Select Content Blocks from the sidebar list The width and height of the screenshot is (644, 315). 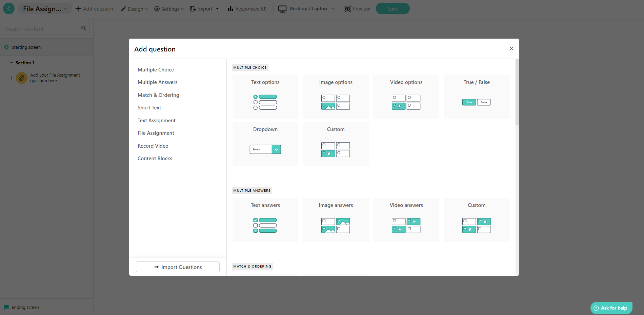[155, 158]
